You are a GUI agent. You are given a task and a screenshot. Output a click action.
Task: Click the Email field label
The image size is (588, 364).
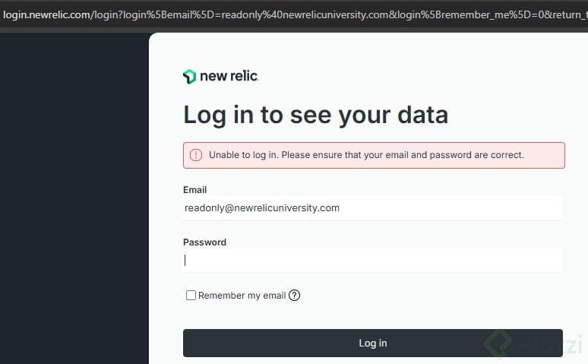pyautogui.click(x=195, y=190)
